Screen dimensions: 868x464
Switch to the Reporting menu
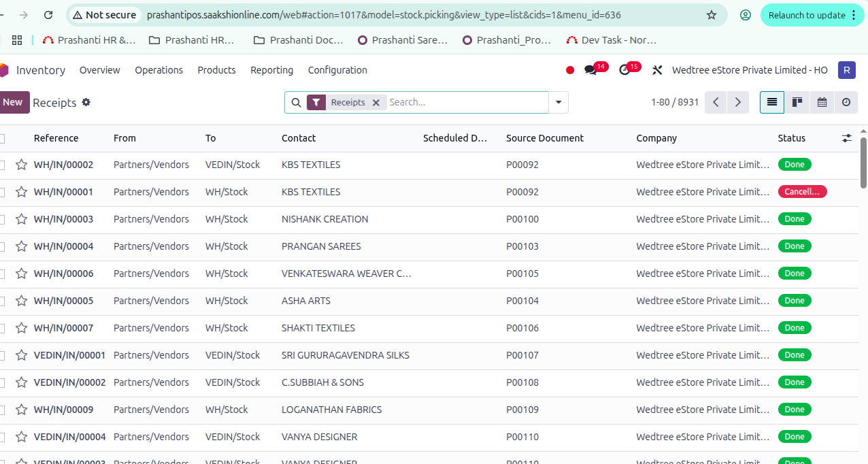[x=271, y=70]
